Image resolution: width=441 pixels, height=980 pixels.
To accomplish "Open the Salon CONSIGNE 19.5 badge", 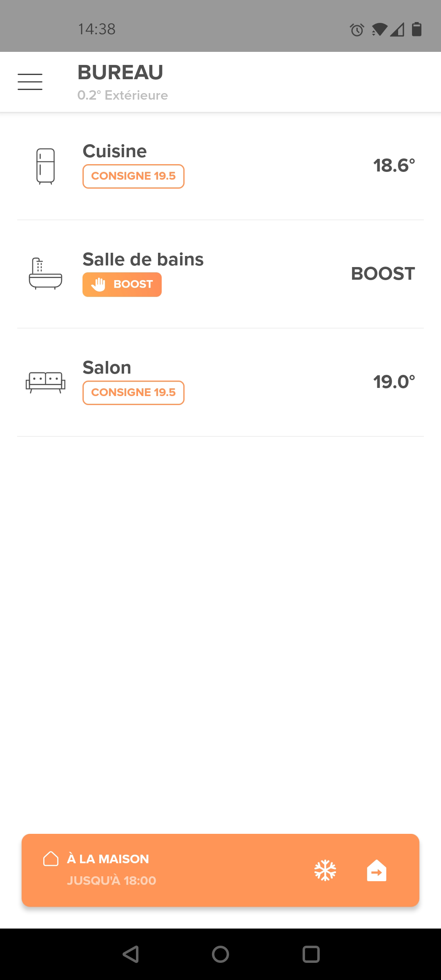I will pyautogui.click(x=134, y=393).
